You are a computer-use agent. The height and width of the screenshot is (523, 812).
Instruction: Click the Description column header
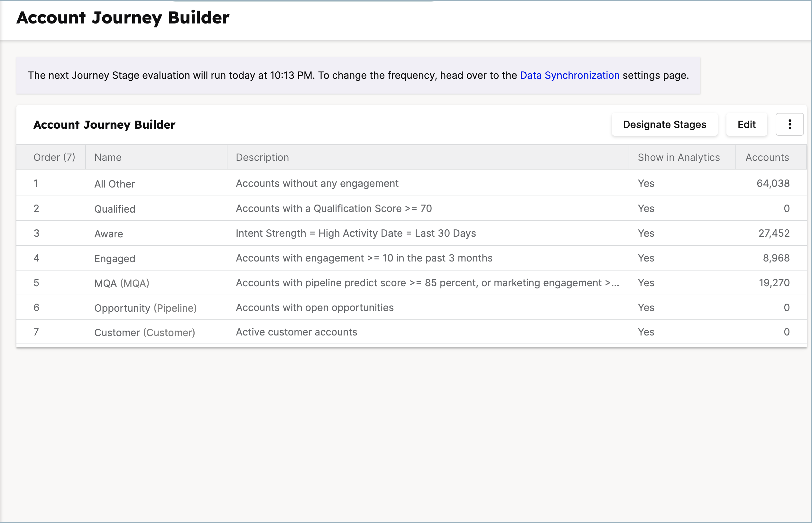[x=262, y=157]
